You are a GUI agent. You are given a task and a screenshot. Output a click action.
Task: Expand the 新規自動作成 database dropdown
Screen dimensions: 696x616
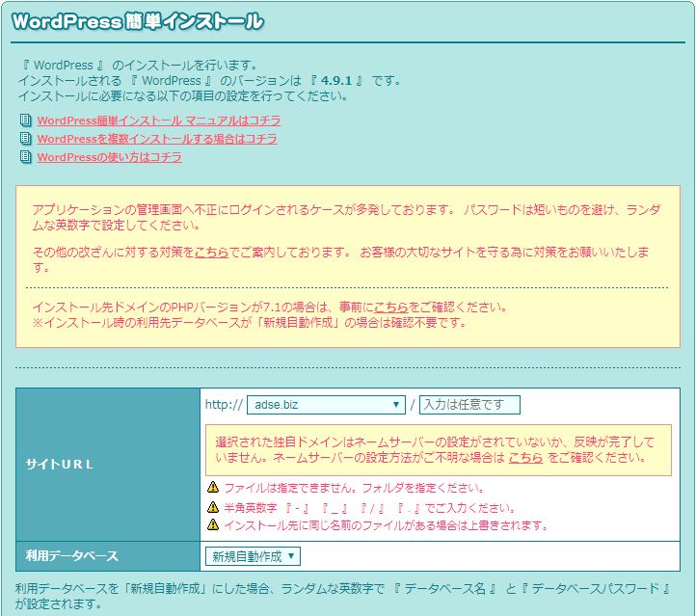253,556
